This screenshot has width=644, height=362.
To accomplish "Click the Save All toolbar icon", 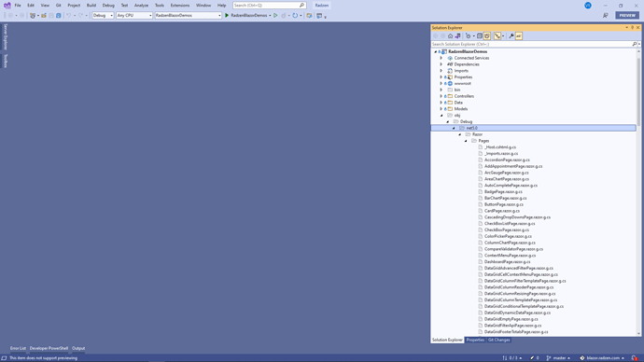I will pyautogui.click(x=59, y=16).
